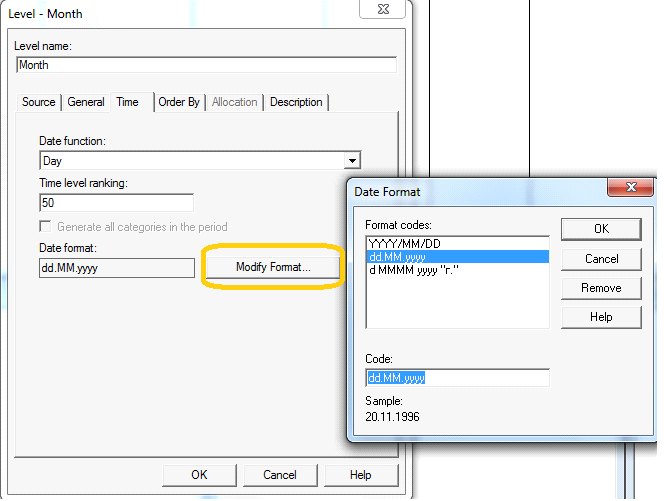Open the General tab
This screenshot has width=664, height=501.
(x=86, y=102)
